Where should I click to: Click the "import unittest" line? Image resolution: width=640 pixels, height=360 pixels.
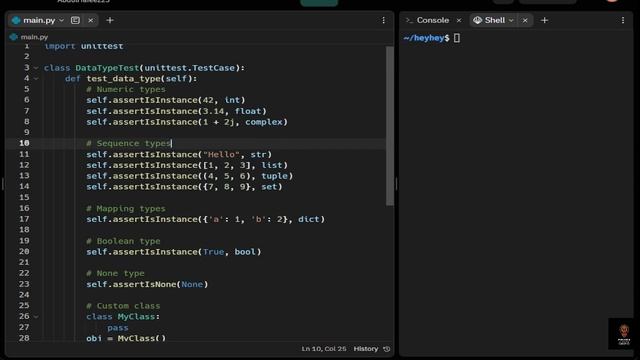coord(84,46)
